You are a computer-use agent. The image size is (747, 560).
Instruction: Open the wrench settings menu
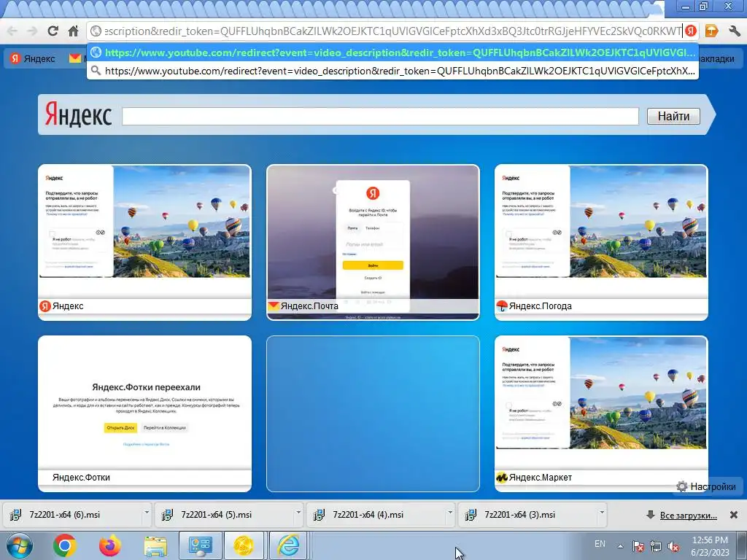click(x=734, y=31)
